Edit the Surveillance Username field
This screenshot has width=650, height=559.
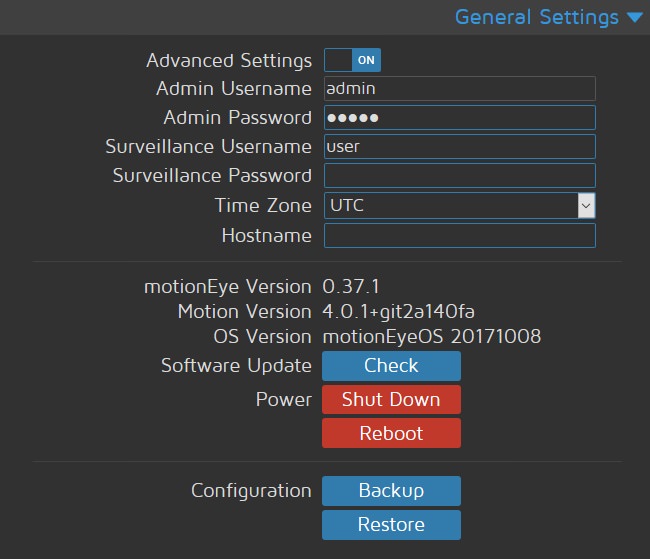(459, 146)
